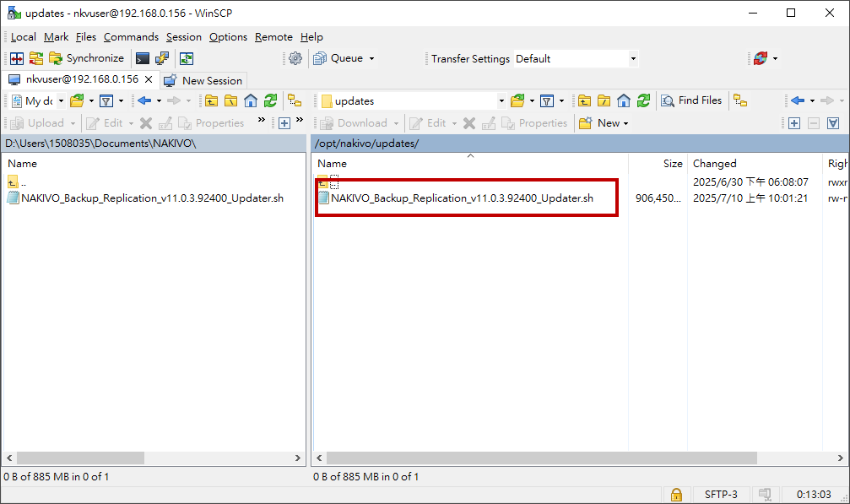Open the Commands menu

(131, 37)
